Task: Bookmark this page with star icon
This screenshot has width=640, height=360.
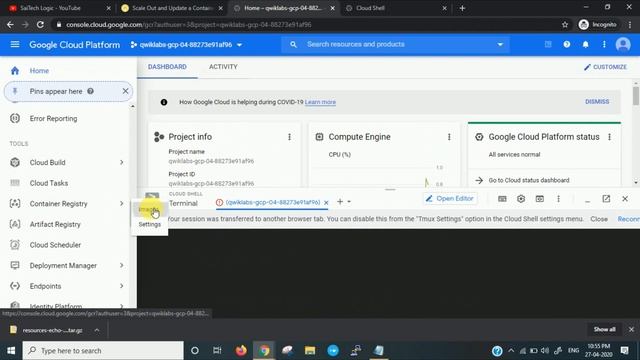Action: [565, 24]
